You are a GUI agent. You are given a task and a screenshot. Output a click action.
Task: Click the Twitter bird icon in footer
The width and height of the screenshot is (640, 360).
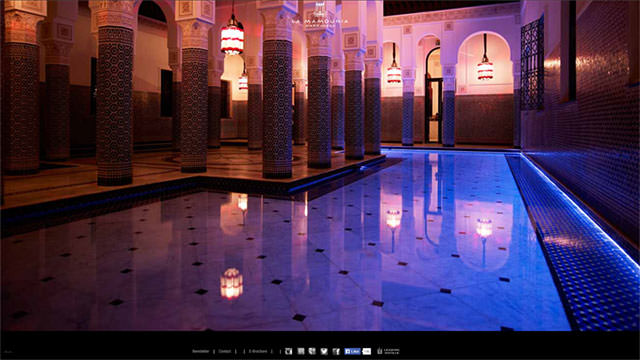click(x=324, y=351)
